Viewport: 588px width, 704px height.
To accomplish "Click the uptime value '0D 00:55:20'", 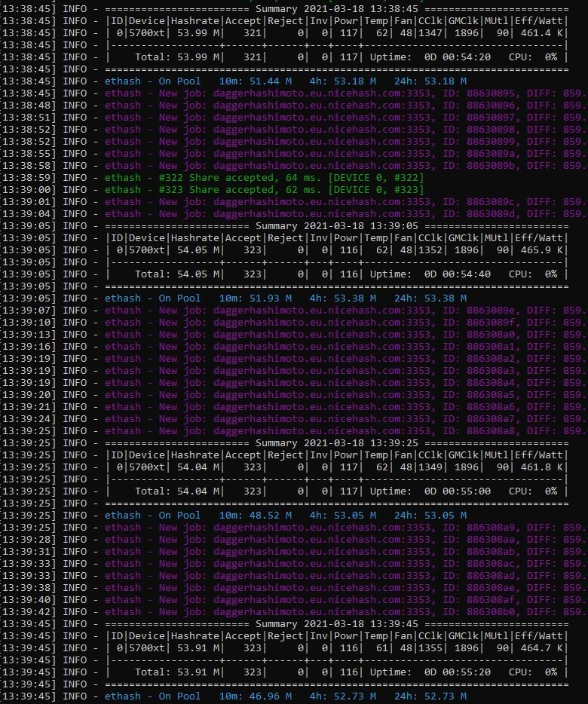I will [458, 672].
